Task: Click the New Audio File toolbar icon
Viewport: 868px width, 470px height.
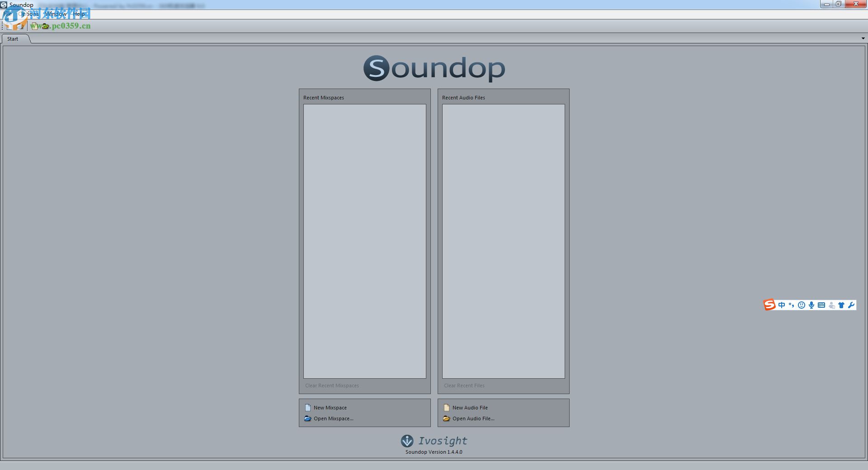Action: pos(34,26)
